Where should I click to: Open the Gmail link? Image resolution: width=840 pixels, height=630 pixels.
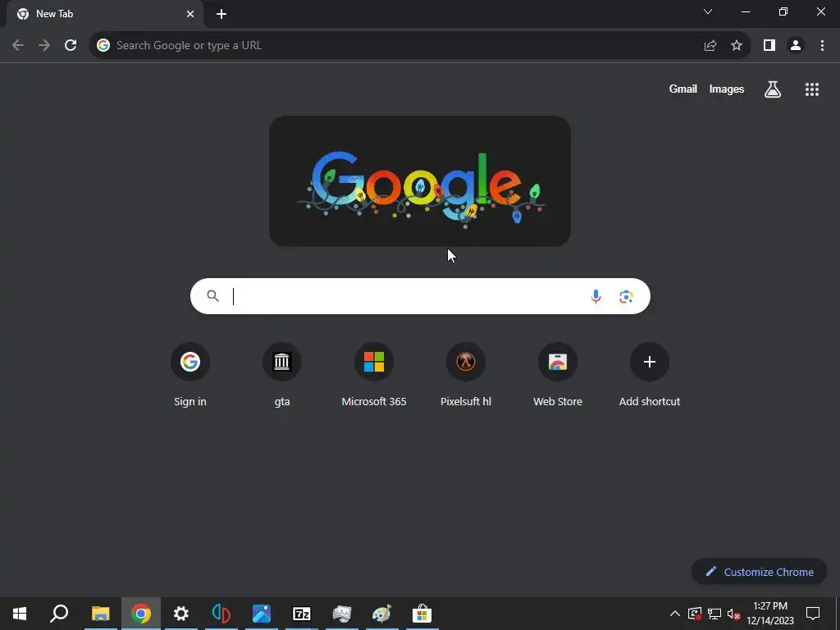683,89
